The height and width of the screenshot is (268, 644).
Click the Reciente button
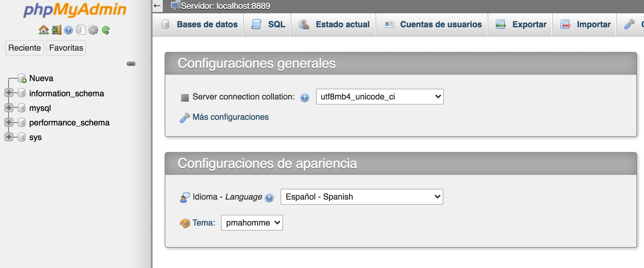[25, 48]
